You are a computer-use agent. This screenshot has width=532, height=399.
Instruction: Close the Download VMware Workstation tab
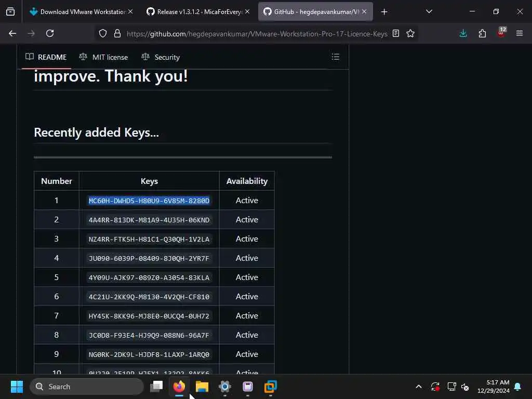click(130, 12)
